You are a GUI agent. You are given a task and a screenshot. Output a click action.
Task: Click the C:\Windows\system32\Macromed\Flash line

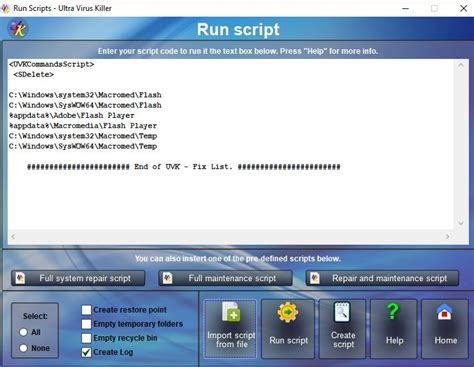pos(85,95)
